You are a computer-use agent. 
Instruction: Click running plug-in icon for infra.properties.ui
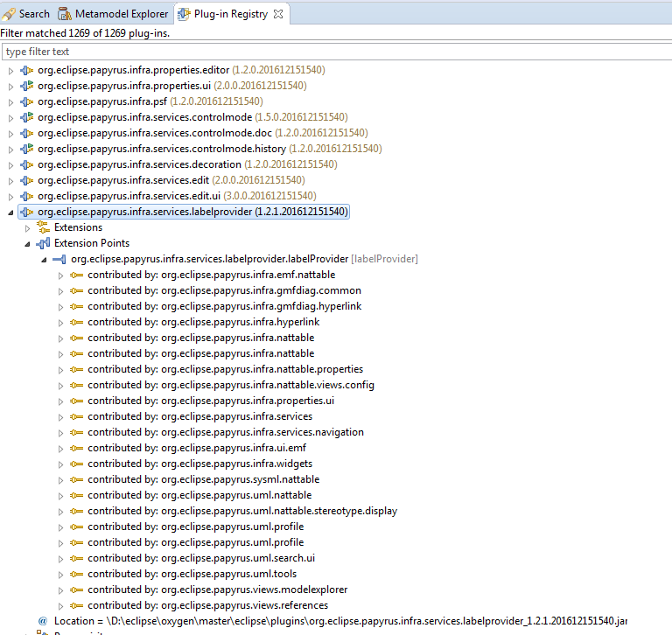(26, 86)
